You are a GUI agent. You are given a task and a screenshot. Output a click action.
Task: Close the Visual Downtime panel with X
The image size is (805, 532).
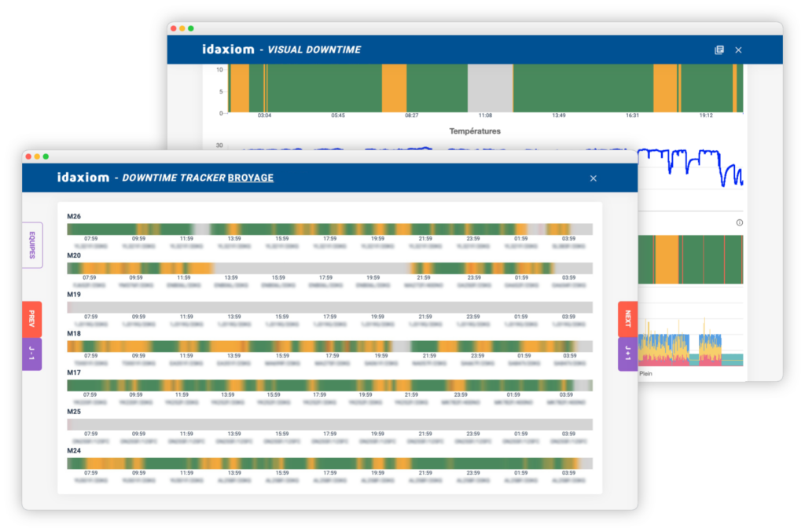(x=738, y=50)
